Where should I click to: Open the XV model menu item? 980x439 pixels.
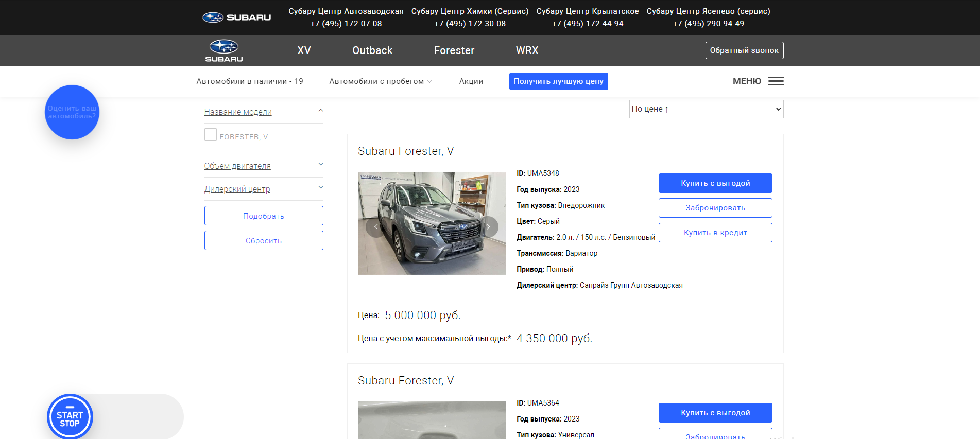[x=304, y=50]
